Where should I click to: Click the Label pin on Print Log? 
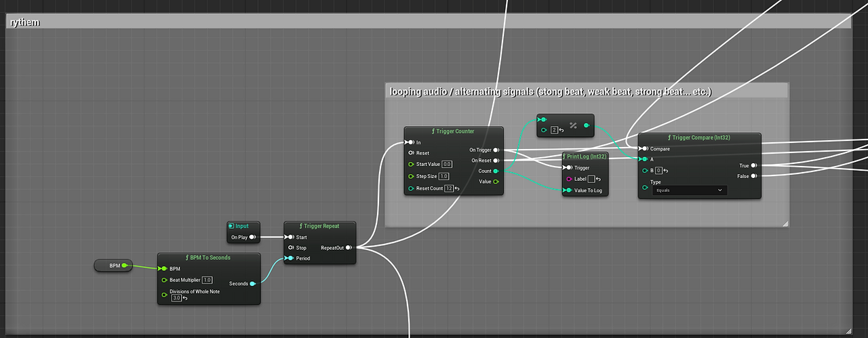click(568, 179)
